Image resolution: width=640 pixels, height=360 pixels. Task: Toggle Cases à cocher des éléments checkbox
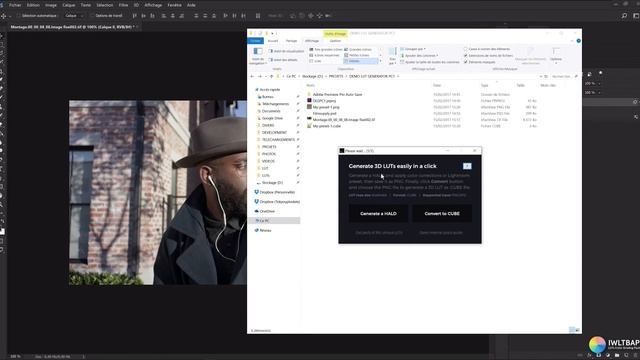(465, 49)
